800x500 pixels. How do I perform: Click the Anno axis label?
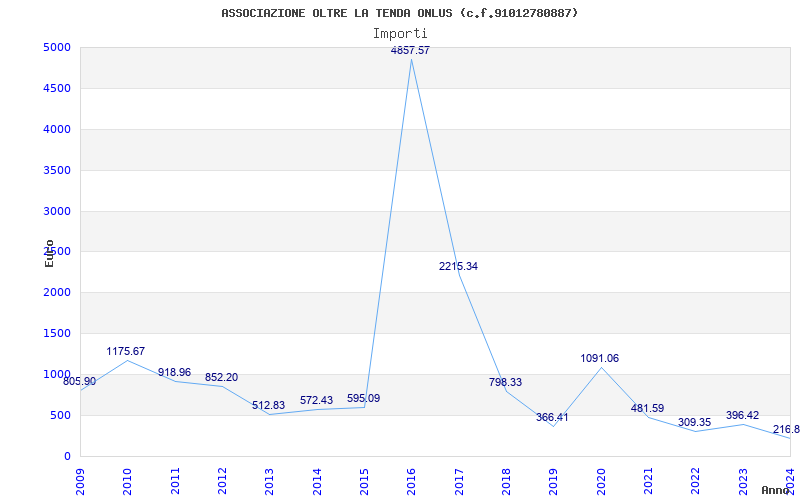[x=776, y=490]
